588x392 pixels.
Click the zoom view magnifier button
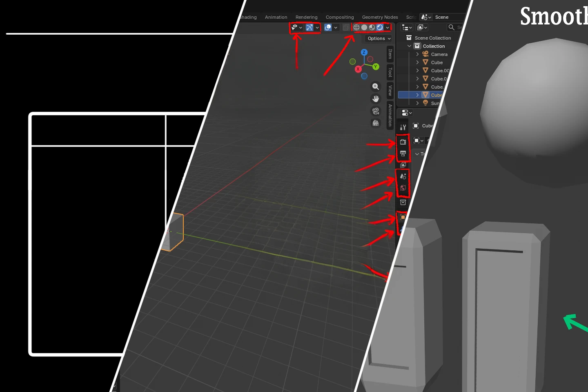[x=376, y=87]
